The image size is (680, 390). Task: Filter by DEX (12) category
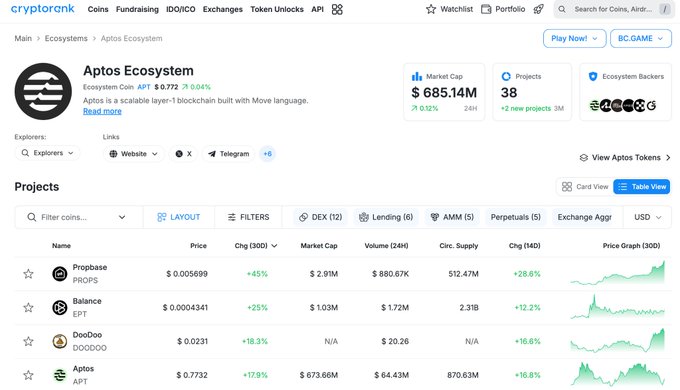[320, 217]
